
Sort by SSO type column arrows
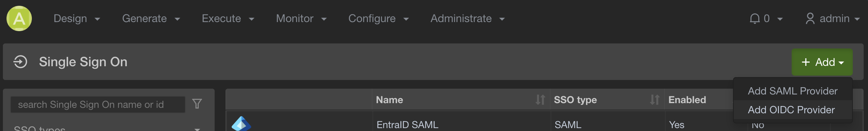(655, 100)
